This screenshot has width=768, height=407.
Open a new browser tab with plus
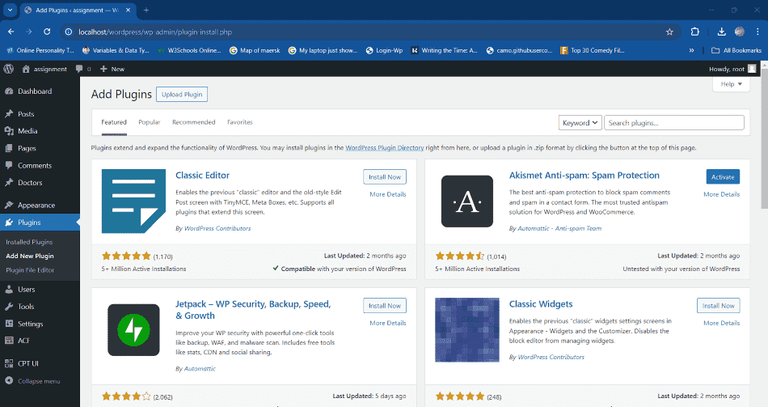146,10
